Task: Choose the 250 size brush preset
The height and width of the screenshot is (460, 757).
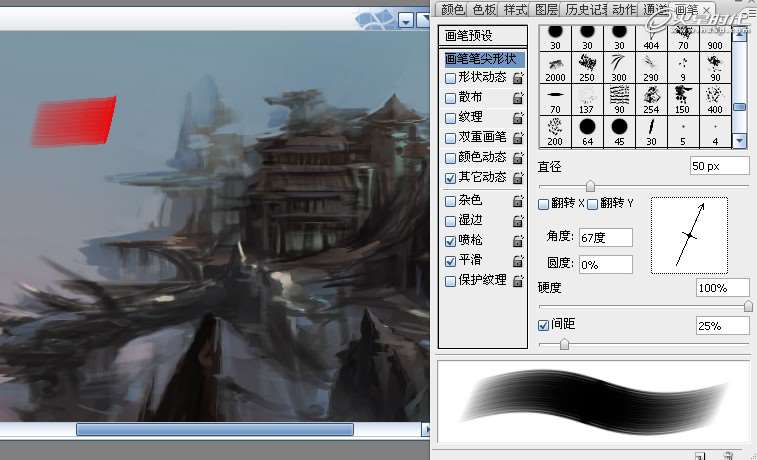Action: (587, 68)
